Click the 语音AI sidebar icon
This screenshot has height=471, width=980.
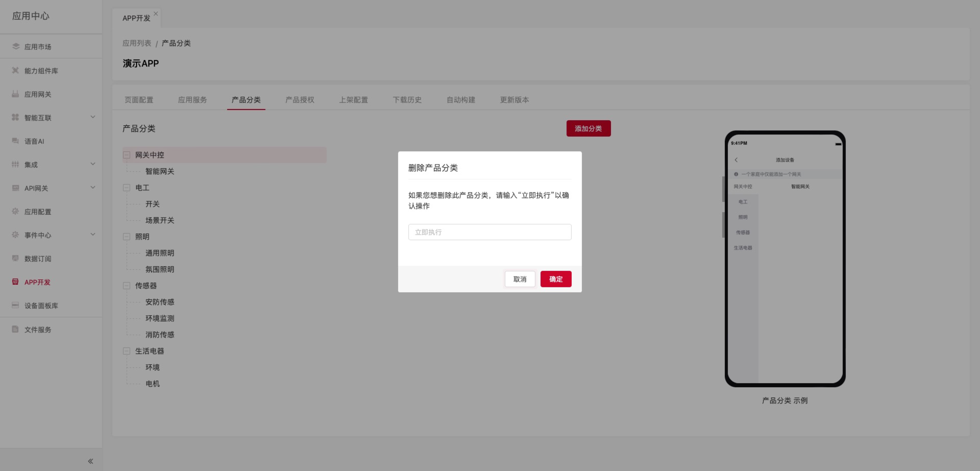tap(15, 141)
